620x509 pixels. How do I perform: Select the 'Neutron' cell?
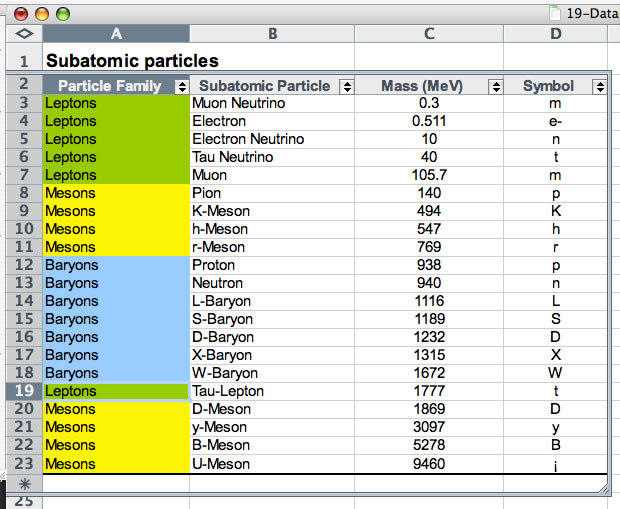click(272, 283)
